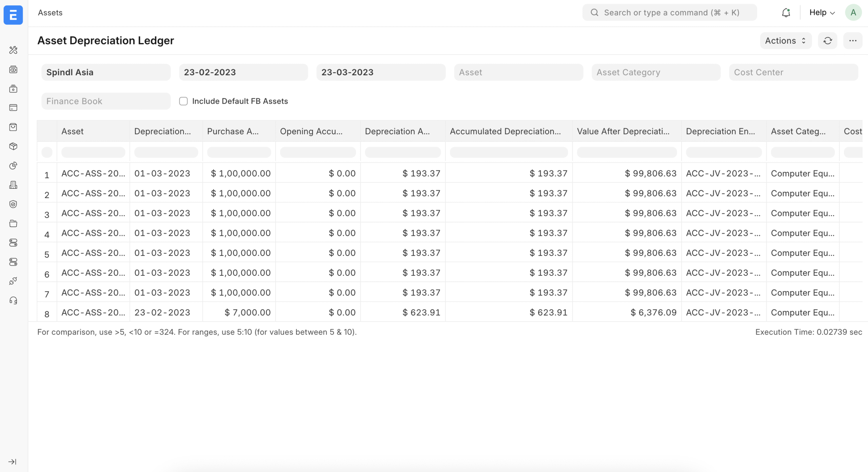View analytics via pie chart icon
This screenshot has width=868, height=472.
[x=13, y=166]
